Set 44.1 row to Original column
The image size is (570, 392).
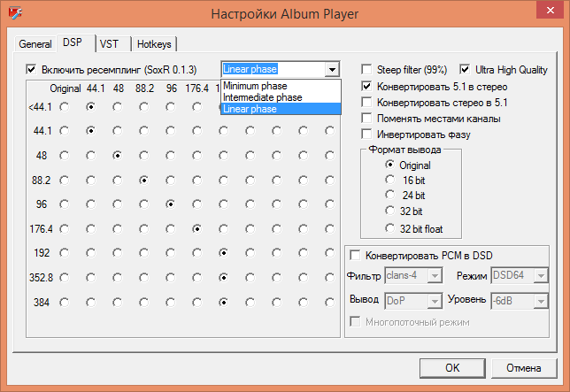[x=65, y=131]
